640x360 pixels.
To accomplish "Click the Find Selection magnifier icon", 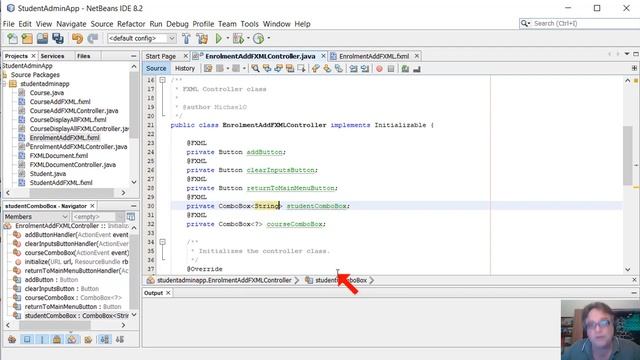I will point(256,69).
